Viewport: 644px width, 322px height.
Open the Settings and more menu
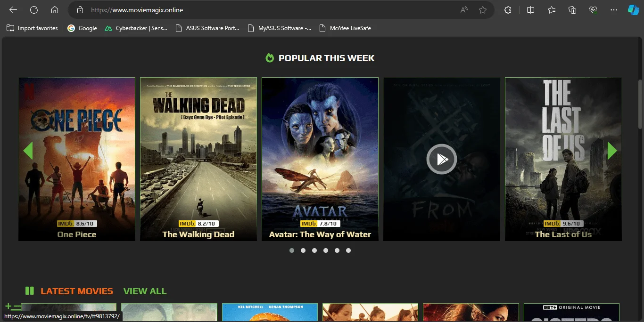614,10
